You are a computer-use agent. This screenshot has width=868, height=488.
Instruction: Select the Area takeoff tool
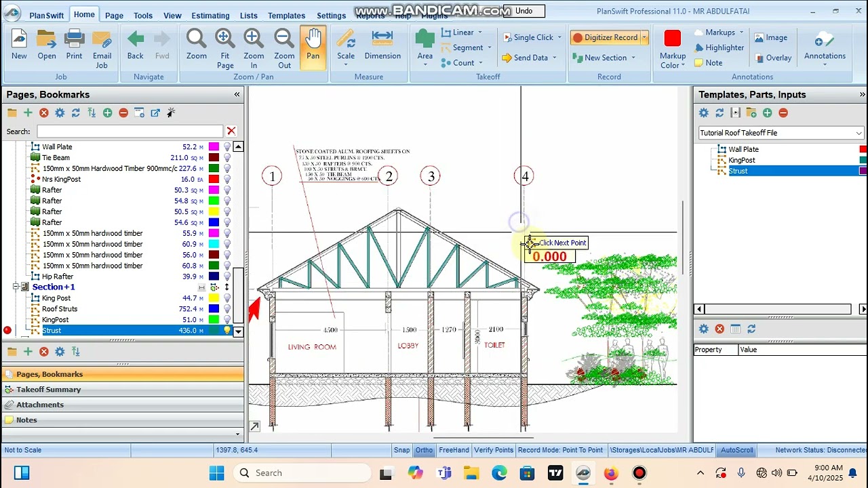tap(425, 45)
